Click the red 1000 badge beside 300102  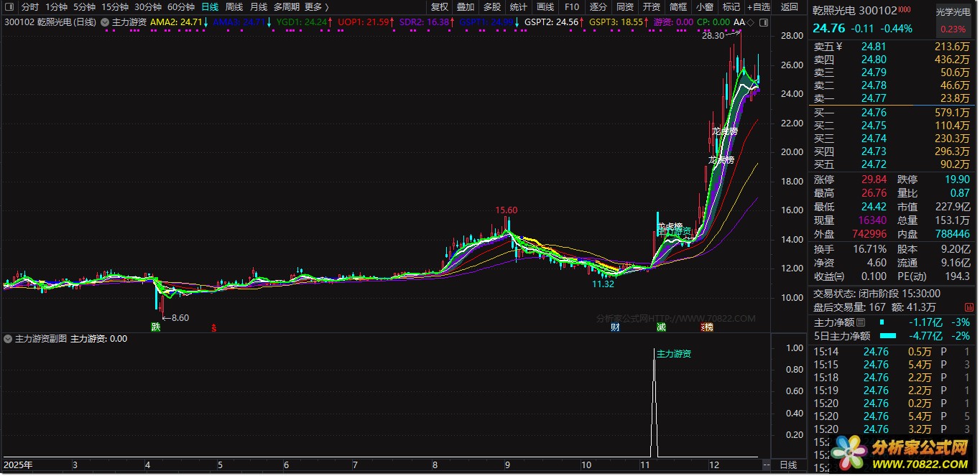(x=904, y=11)
